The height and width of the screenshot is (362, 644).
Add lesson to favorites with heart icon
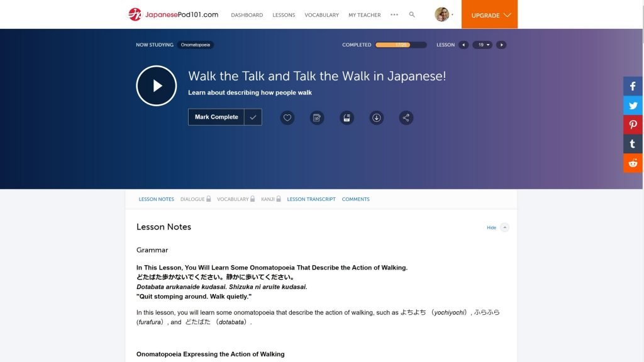[x=287, y=118]
